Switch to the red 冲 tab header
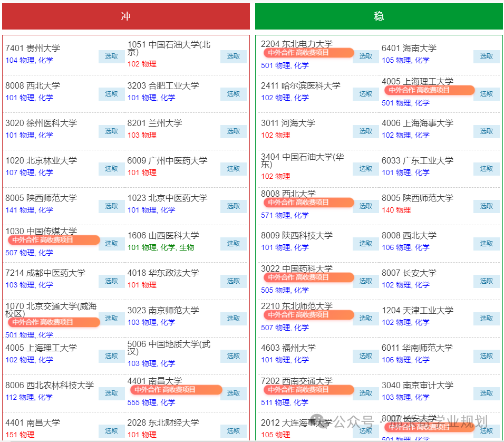 pyautogui.click(x=126, y=16)
